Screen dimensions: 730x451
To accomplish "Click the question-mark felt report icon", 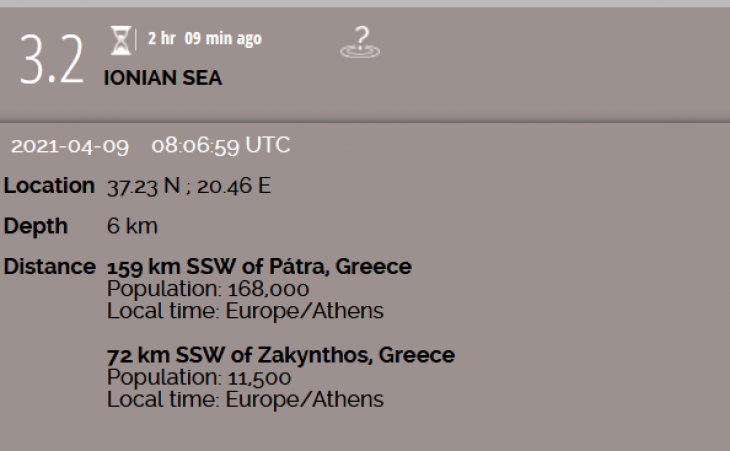I will click(x=360, y=42).
